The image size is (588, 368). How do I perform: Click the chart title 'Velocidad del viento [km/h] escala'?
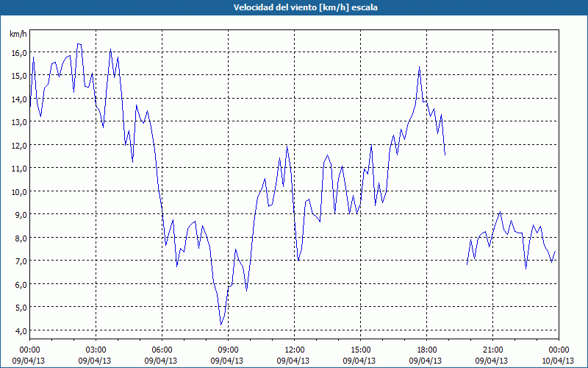point(305,7)
